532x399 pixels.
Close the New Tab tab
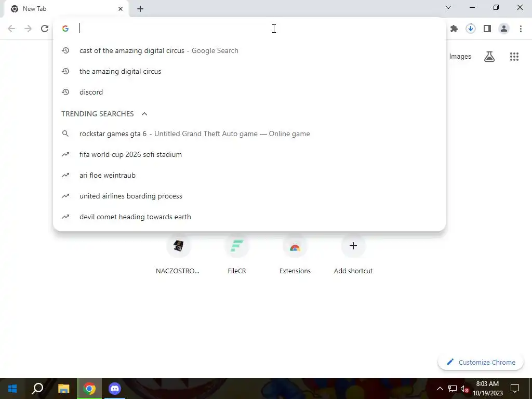[x=121, y=9]
